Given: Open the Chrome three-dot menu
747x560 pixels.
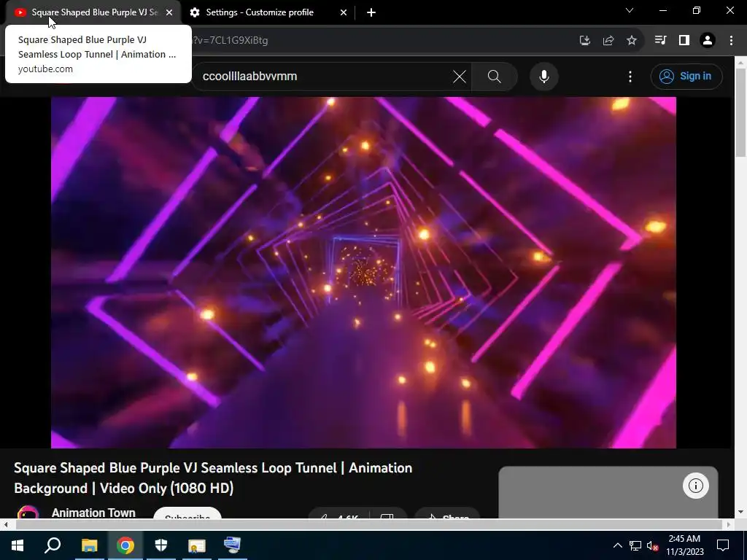Looking at the screenshot, I should point(731,41).
